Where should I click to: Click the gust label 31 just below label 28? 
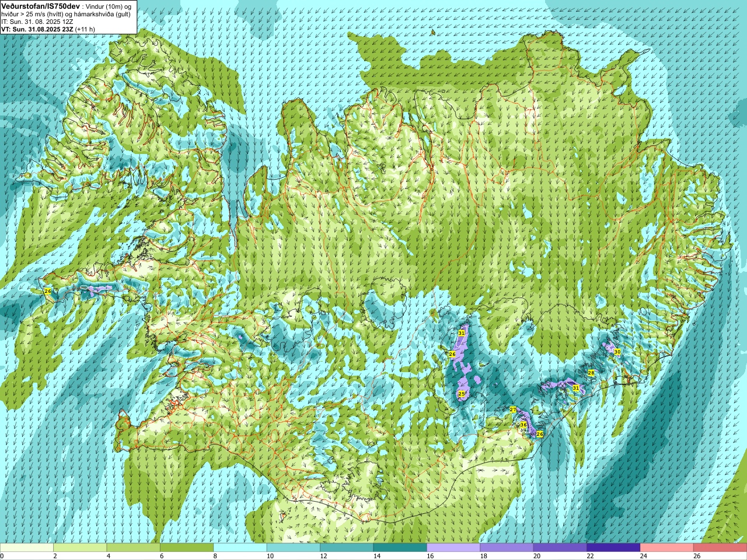click(x=575, y=388)
